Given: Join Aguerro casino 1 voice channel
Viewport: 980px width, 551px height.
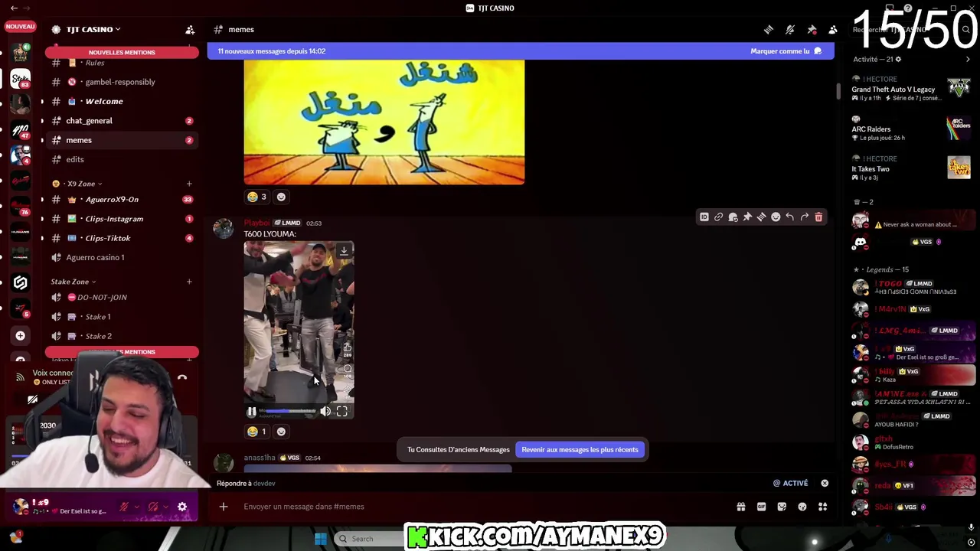Looking at the screenshot, I should [121, 257].
